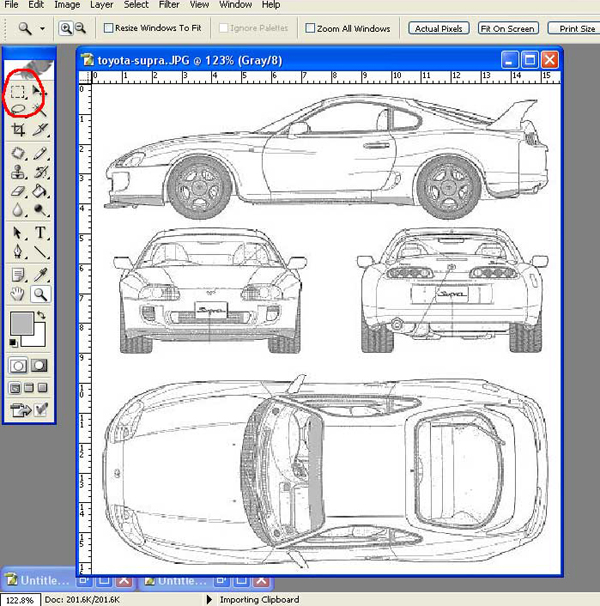Click the Doc: 201.6K/201.6K status text
The width and height of the screenshot is (600, 606).
[x=82, y=599]
